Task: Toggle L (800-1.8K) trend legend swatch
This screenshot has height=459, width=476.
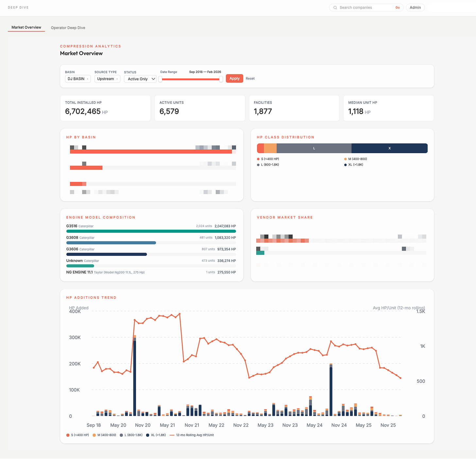Action: [121, 435]
